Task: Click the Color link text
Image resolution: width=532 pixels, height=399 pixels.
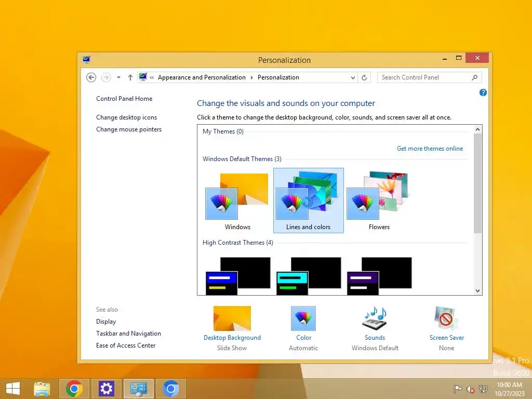Action: pos(303,338)
